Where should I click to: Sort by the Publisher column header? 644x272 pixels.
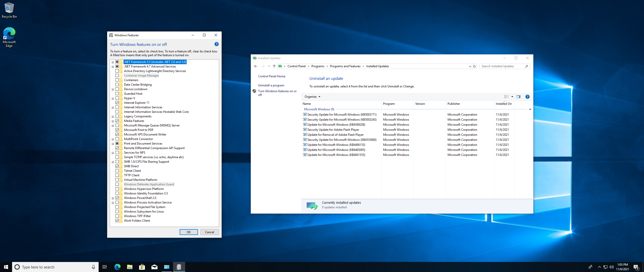point(470,104)
